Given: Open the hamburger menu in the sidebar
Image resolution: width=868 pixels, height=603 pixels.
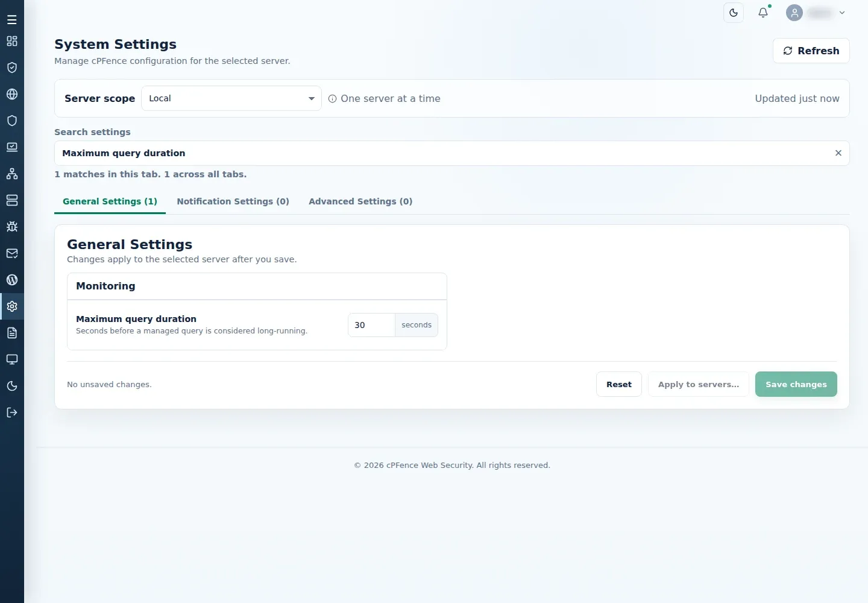Looking at the screenshot, I should pos(12,20).
